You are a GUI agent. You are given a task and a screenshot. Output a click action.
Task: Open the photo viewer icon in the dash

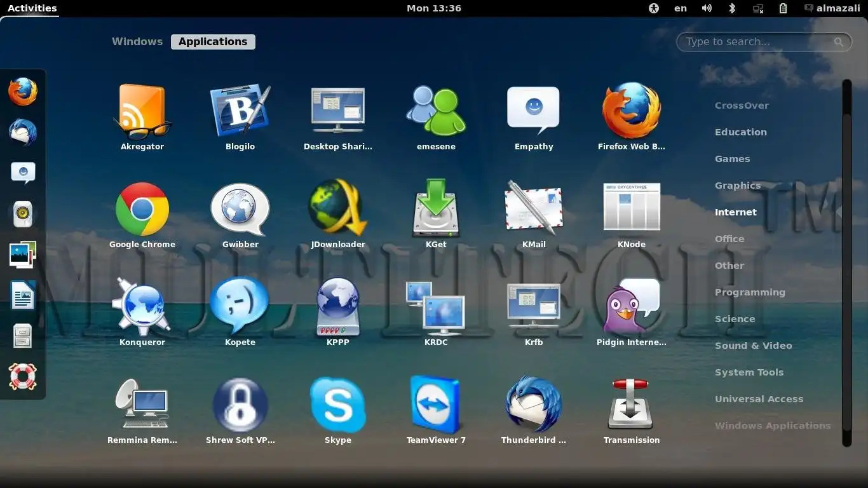[23, 255]
